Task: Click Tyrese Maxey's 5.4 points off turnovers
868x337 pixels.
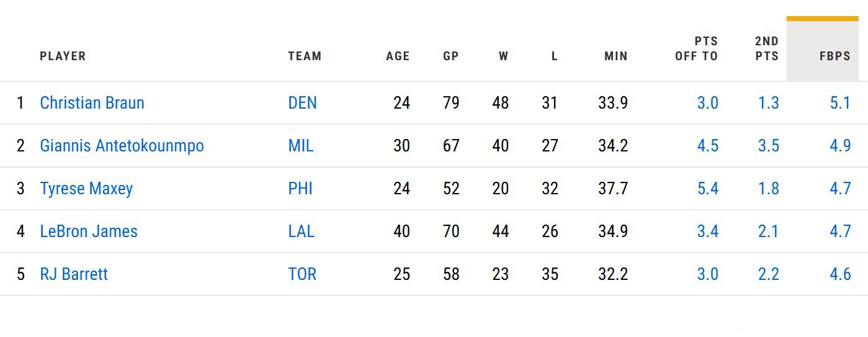Action: point(707,189)
